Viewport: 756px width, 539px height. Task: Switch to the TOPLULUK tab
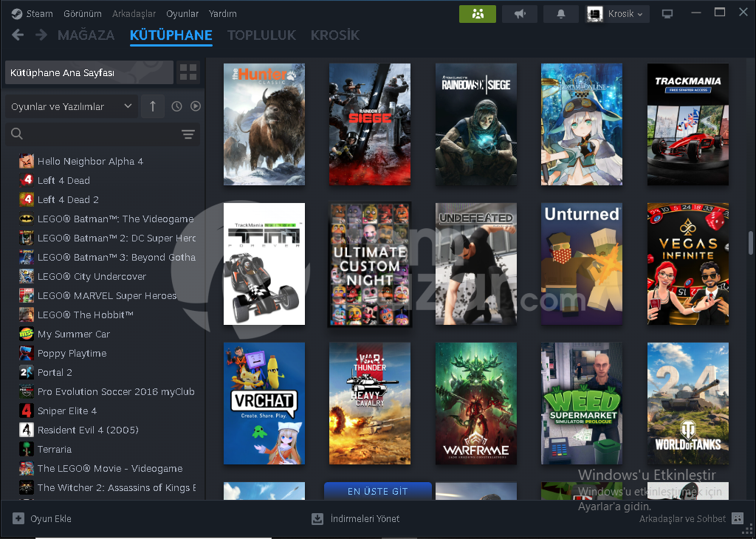(x=261, y=35)
